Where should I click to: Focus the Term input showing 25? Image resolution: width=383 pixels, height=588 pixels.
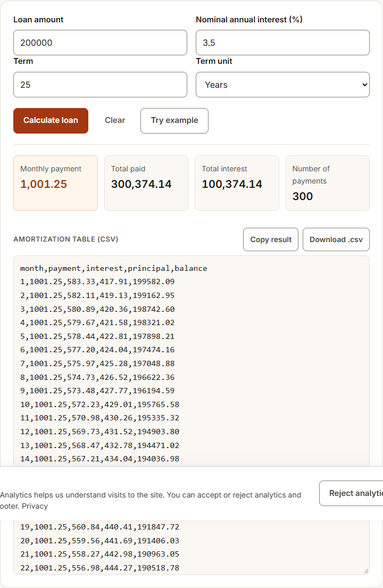[x=100, y=85]
